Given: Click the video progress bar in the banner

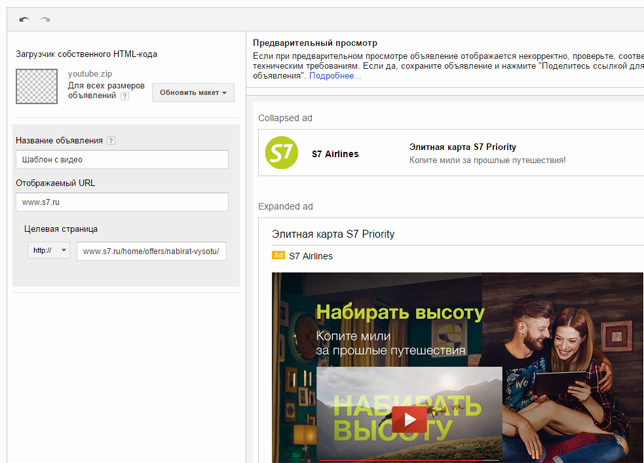Looking at the screenshot, I should (x=409, y=461).
